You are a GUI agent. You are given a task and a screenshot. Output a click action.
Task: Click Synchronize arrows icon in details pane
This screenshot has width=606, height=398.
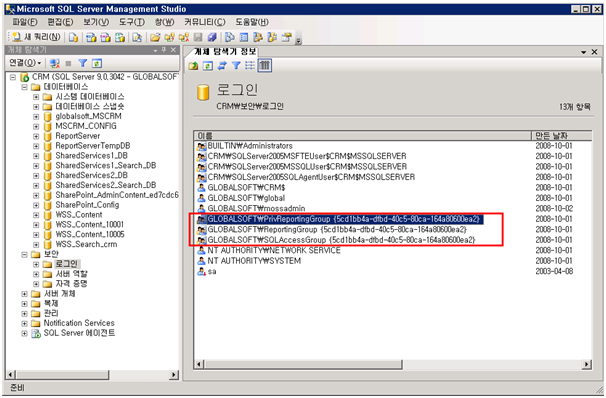[222, 66]
